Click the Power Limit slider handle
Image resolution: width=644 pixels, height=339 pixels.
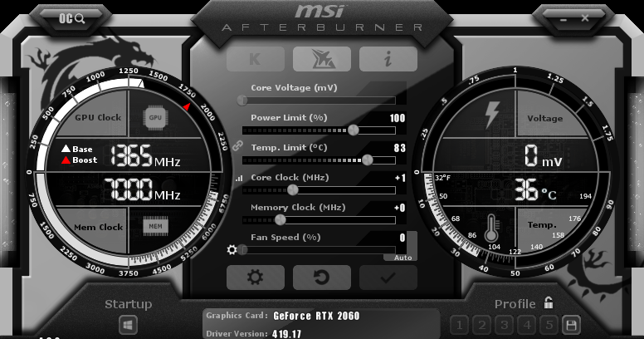pyautogui.click(x=354, y=130)
